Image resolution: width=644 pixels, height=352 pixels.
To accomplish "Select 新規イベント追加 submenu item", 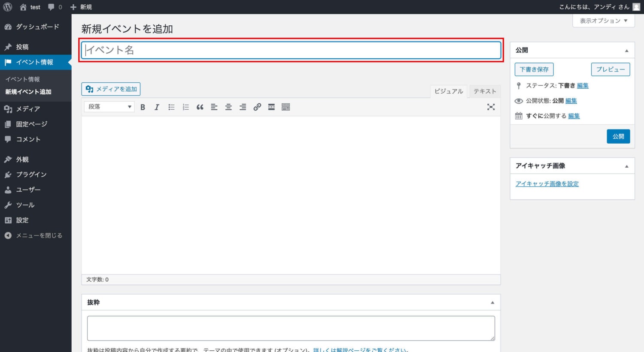I will tap(28, 92).
